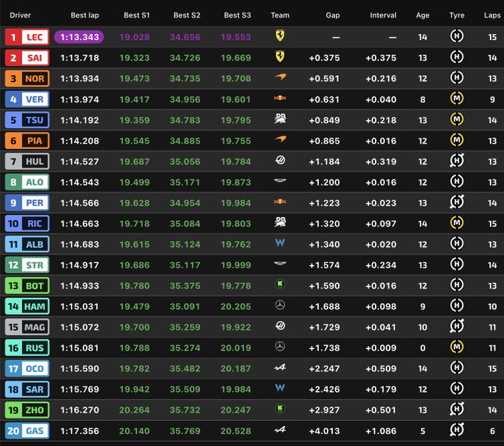Viewport: 504px width, 446px height.
Task: Click the purple 34.656 sector two time
Action: [185, 37]
